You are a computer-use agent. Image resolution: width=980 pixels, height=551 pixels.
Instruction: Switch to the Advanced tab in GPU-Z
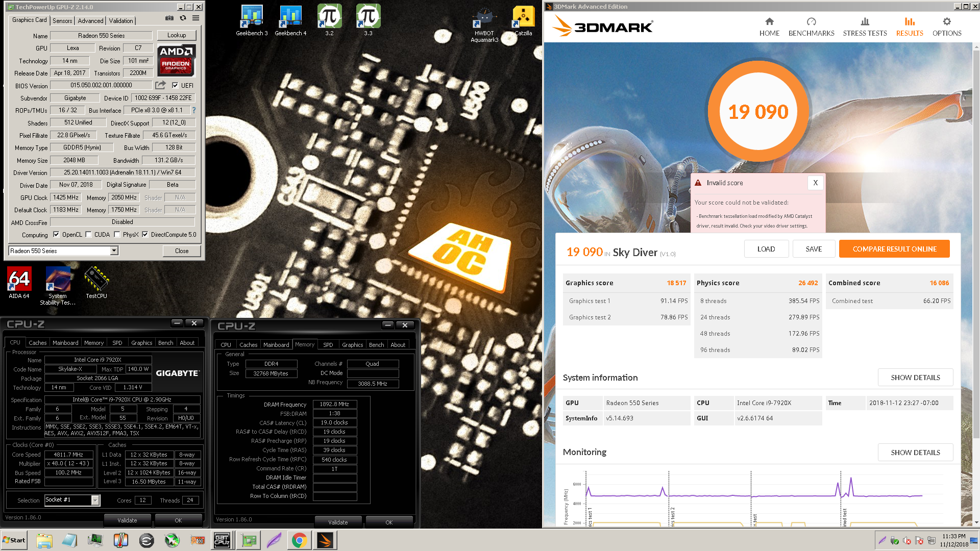[x=90, y=21]
